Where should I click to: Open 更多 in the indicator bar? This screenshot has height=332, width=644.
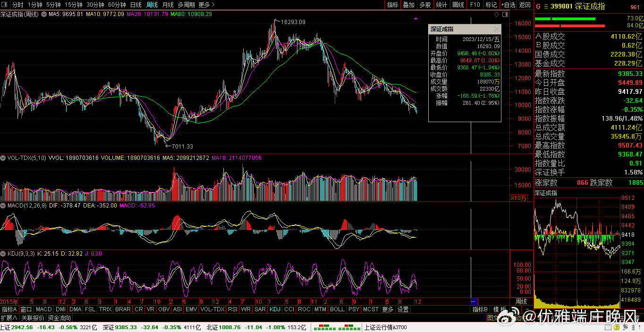point(388,309)
